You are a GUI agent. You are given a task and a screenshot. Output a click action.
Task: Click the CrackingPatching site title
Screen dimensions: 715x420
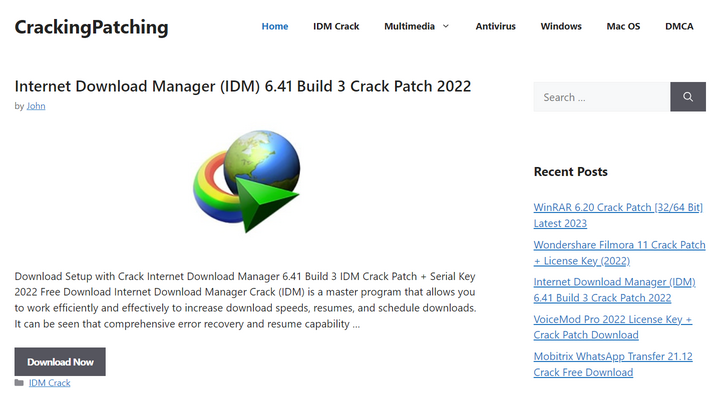(x=91, y=27)
